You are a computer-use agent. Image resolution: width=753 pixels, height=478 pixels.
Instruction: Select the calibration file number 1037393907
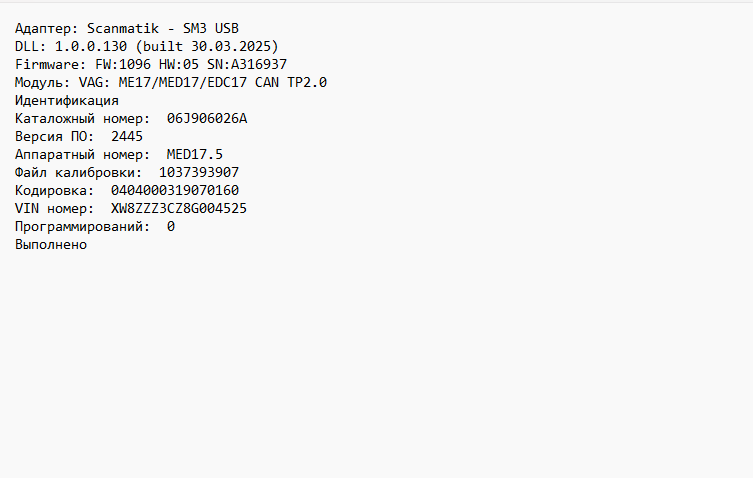click(199, 172)
